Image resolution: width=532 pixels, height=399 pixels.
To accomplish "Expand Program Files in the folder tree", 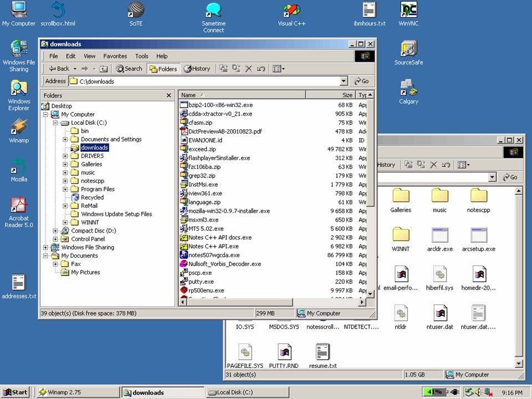I will (65, 190).
